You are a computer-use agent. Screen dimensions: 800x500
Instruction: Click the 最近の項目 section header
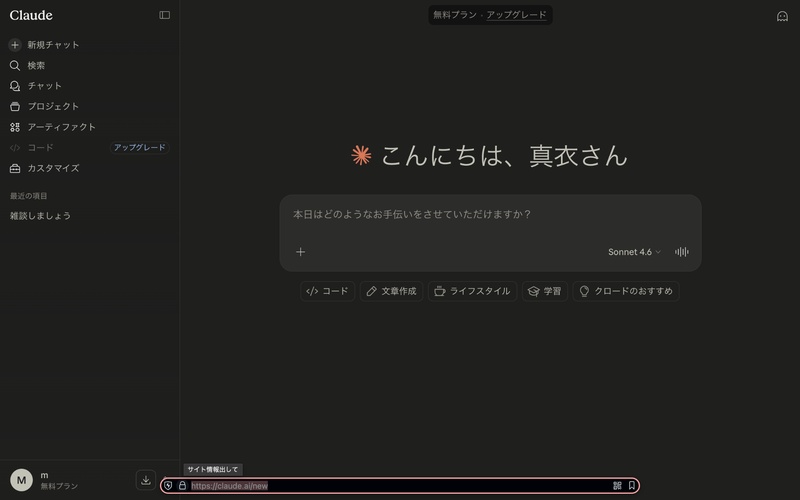pos(29,196)
